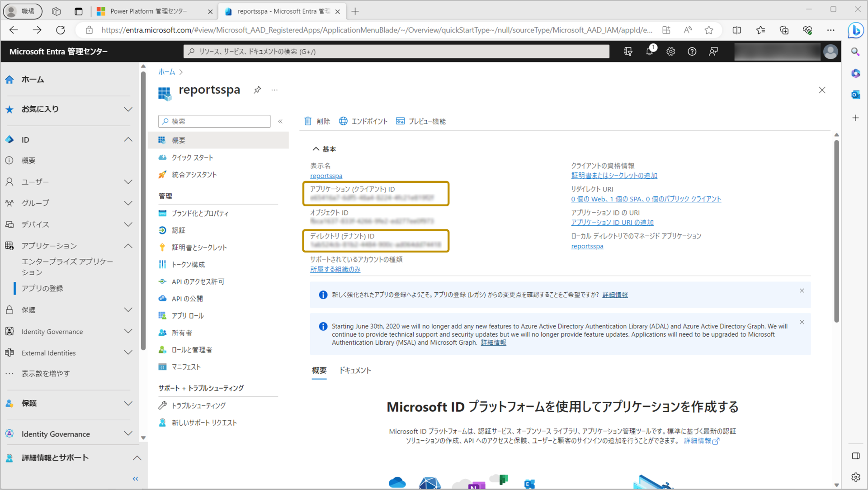Open the reportsspa more options ellipsis
The image size is (868, 490).
274,90
